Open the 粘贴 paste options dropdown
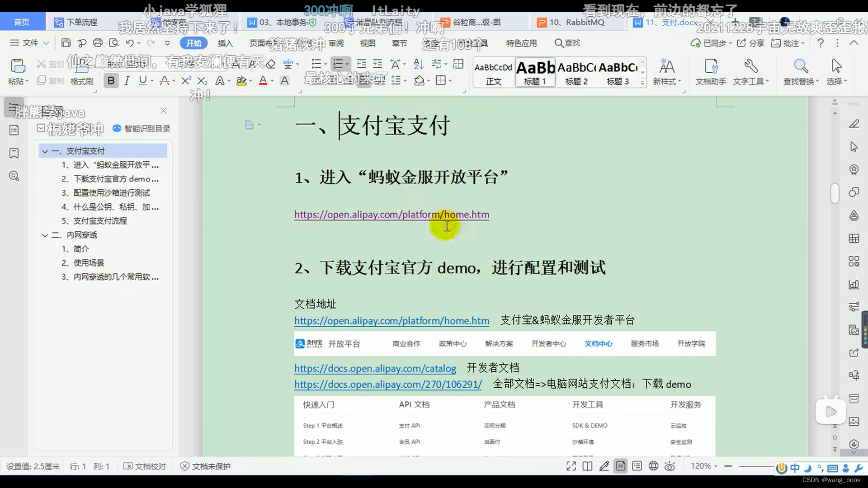The height and width of the screenshot is (488, 868). pyautogui.click(x=18, y=81)
